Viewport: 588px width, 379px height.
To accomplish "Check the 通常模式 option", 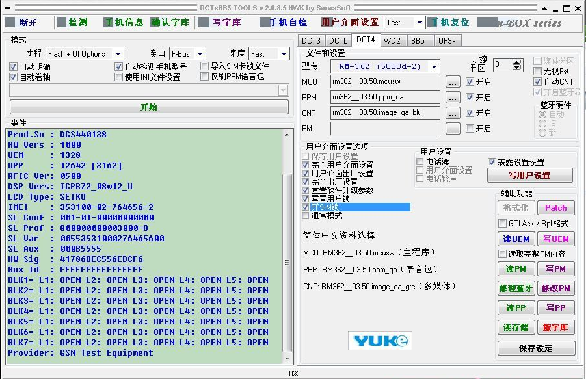I will (x=305, y=216).
